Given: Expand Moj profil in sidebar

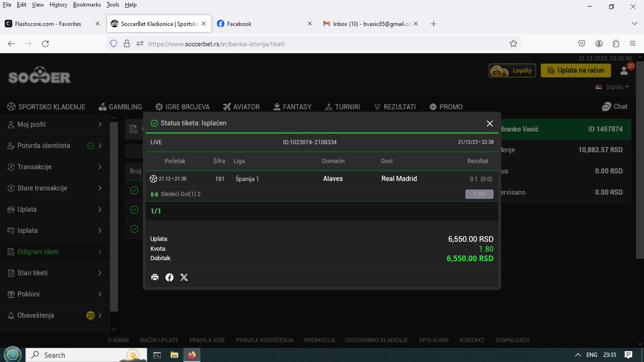Looking at the screenshot, I should tap(55, 124).
